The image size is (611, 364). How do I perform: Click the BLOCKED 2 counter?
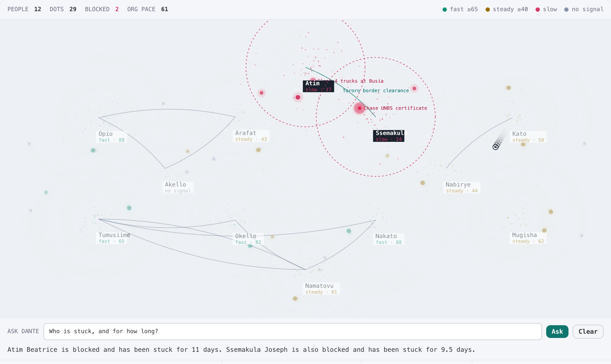pyautogui.click(x=102, y=9)
